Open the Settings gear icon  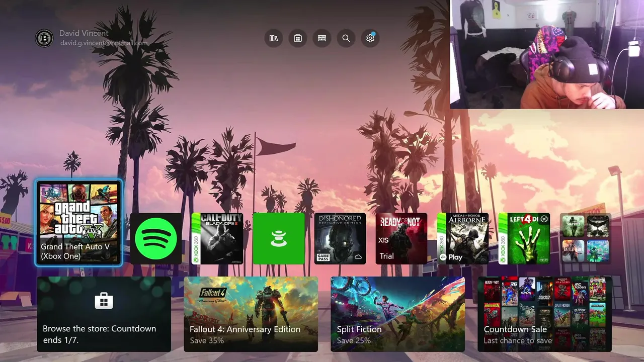pos(370,38)
